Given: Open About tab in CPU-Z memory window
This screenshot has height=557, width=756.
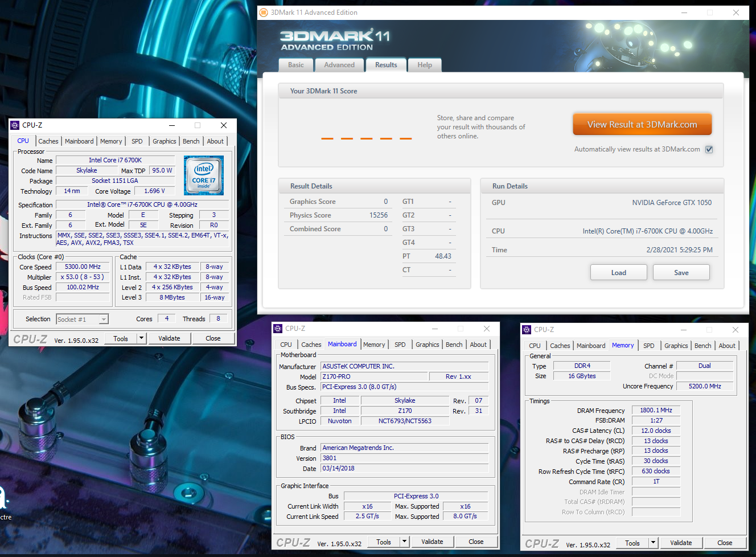Looking at the screenshot, I should [727, 346].
